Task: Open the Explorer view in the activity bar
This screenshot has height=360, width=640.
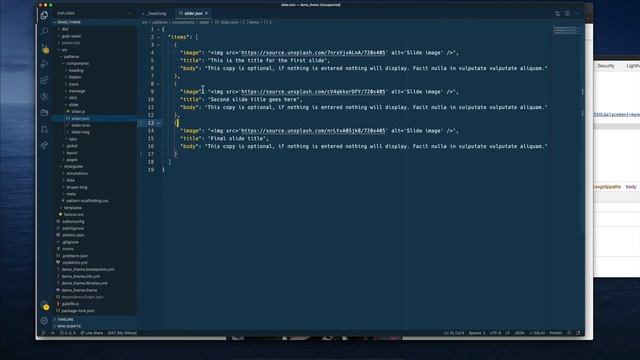Action: pyautogui.click(x=44, y=15)
